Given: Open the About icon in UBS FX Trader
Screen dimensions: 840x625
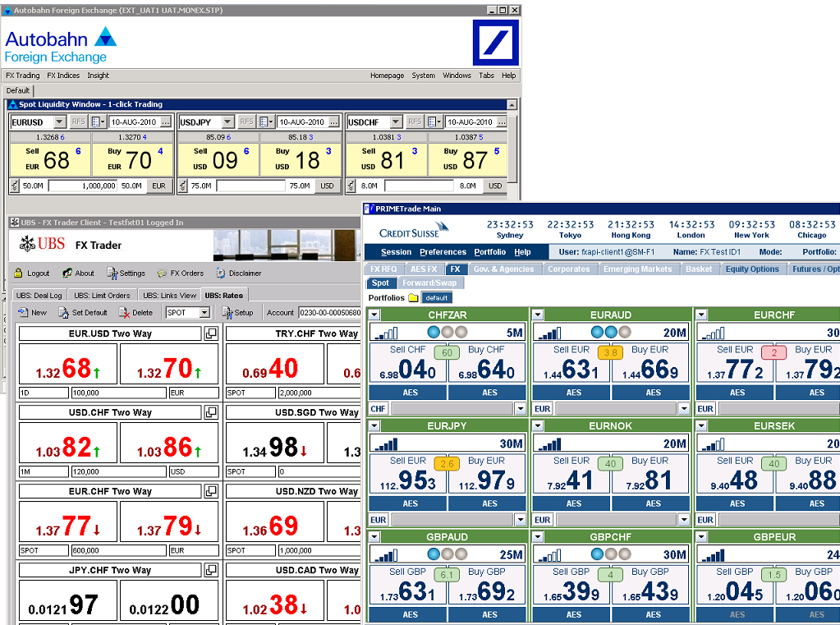Looking at the screenshot, I should click(78, 273).
